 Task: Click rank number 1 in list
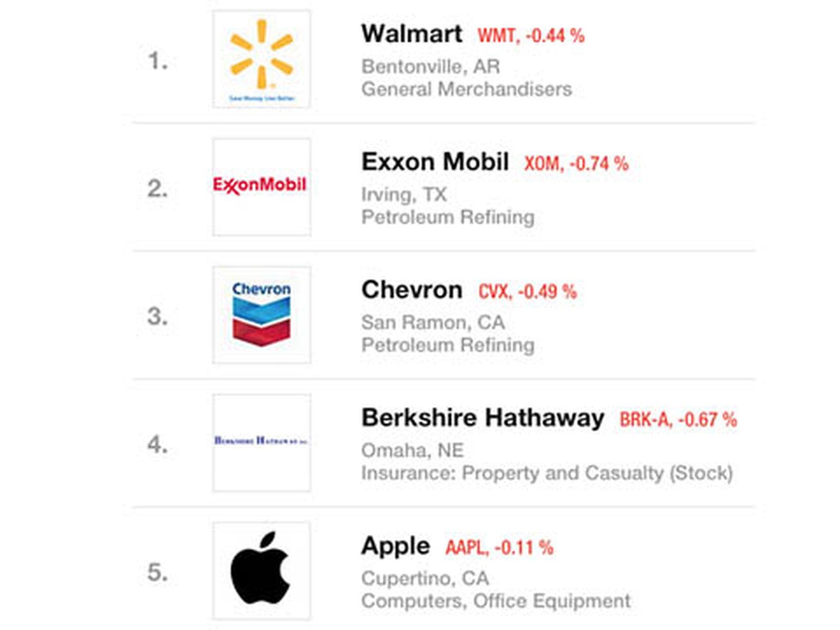pos(157,61)
